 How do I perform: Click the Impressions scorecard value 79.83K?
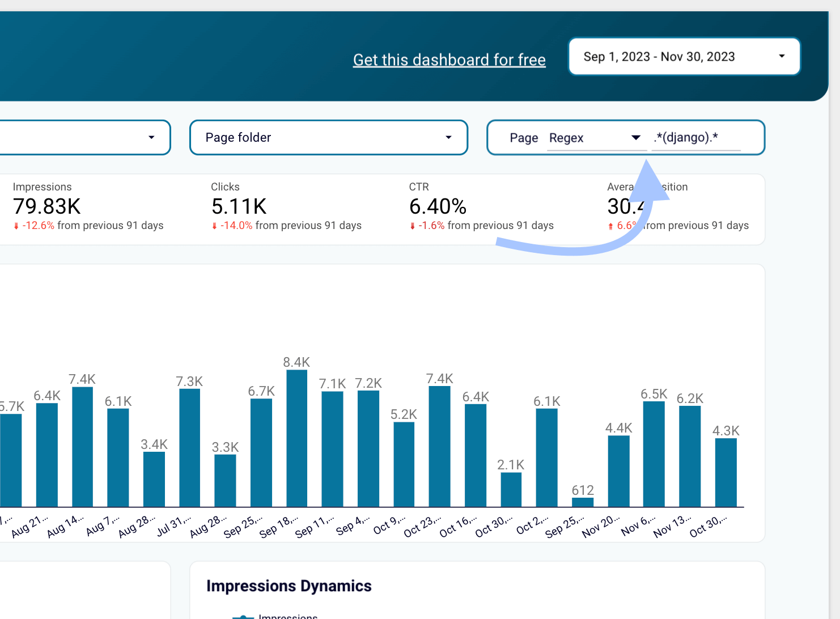point(47,206)
